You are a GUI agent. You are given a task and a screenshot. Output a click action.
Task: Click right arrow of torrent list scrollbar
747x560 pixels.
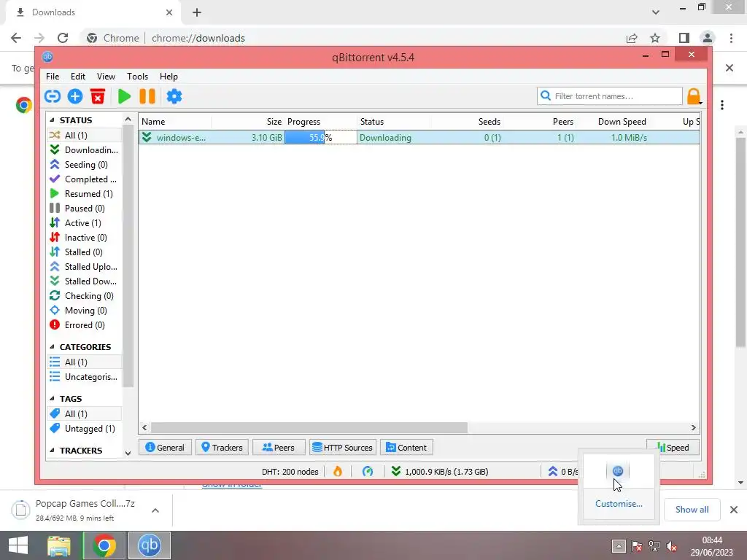(693, 427)
